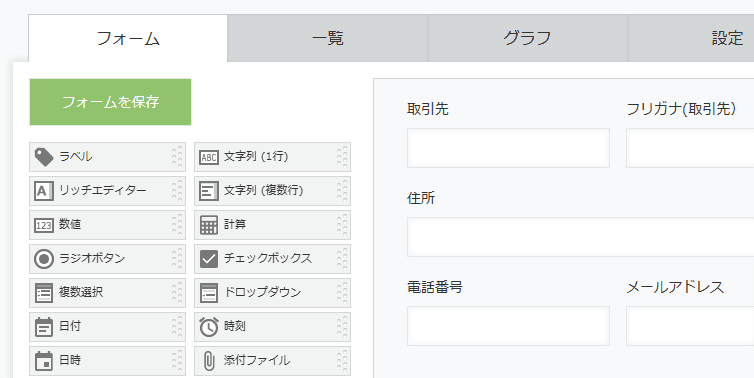Select the 文字列 (複数行) icon
This screenshot has height=378, width=754.
(209, 191)
